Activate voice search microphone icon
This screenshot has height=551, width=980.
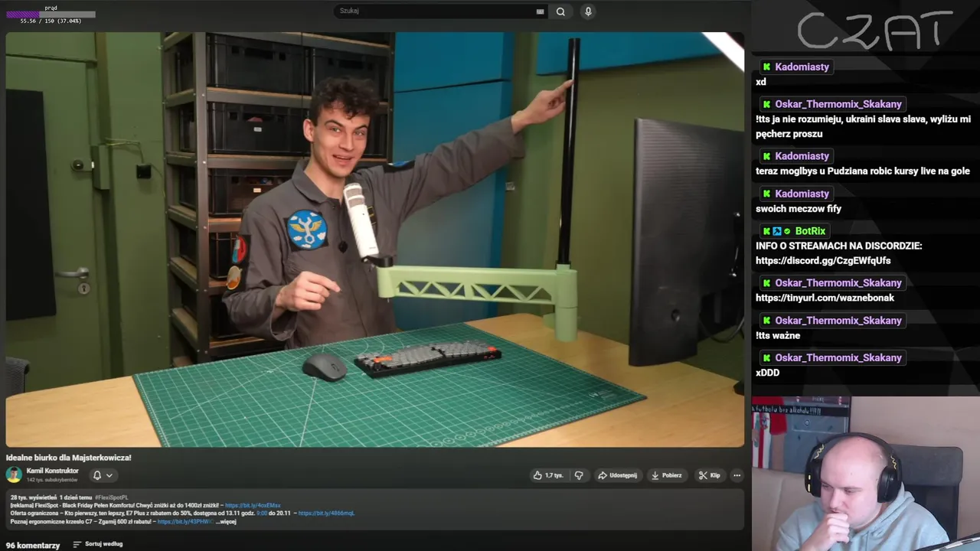click(x=588, y=11)
